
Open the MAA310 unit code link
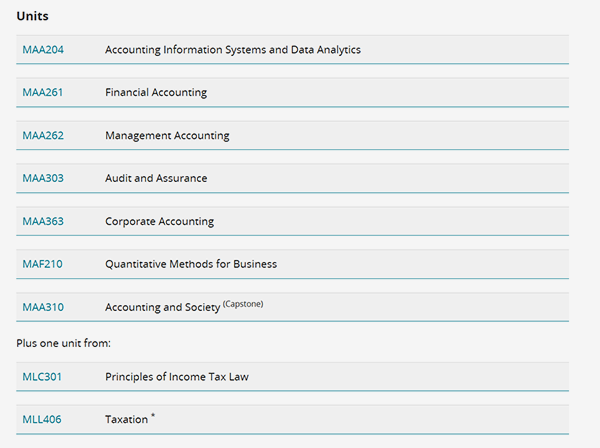(x=42, y=308)
